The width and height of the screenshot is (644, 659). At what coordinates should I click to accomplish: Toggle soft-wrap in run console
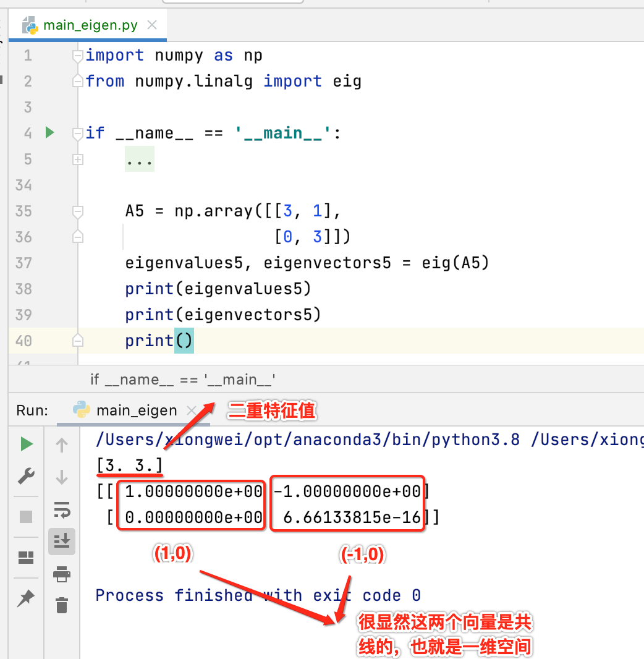coord(62,510)
